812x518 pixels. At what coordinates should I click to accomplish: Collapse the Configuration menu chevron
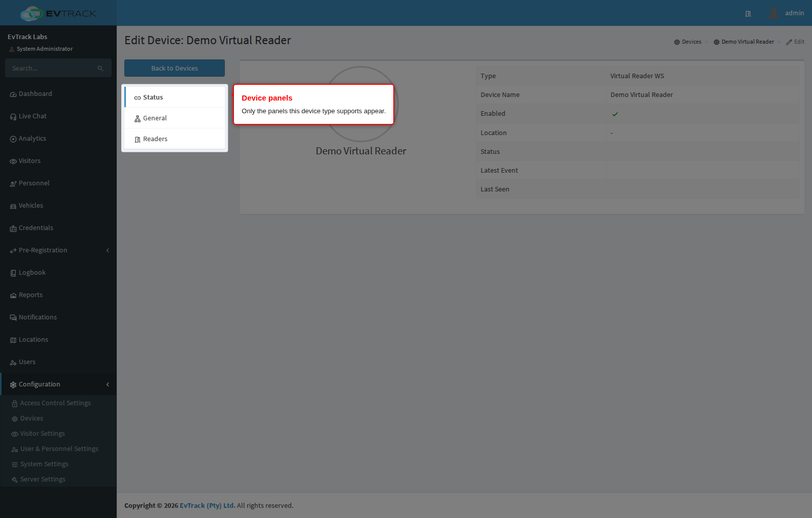(108, 384)
